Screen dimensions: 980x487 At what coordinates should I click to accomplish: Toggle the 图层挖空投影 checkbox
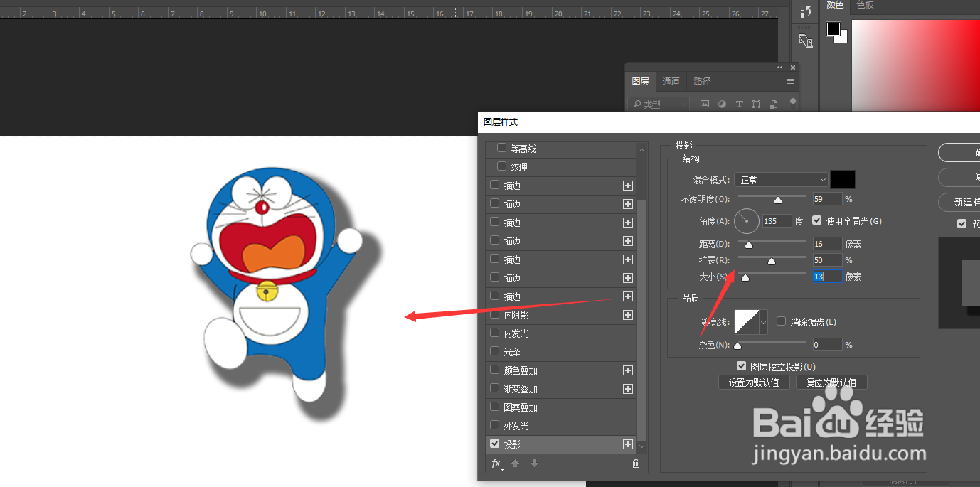pos(742,366)
